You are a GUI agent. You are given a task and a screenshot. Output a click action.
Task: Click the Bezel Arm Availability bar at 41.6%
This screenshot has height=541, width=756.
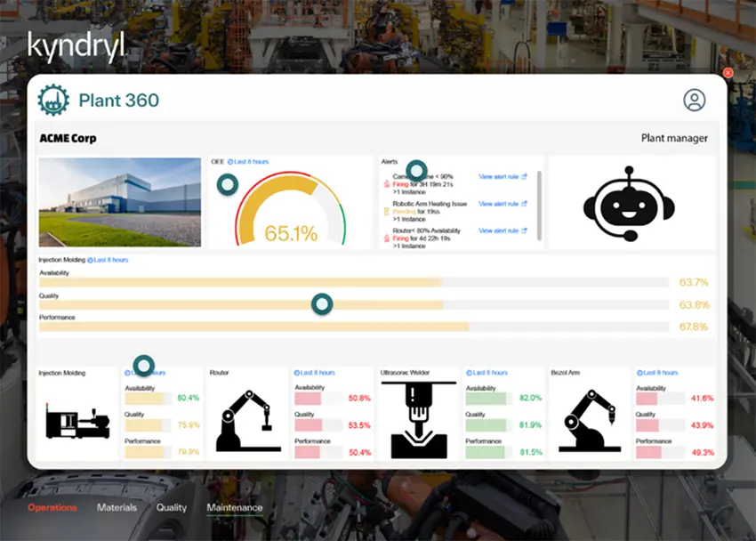[x=660, y=399]
